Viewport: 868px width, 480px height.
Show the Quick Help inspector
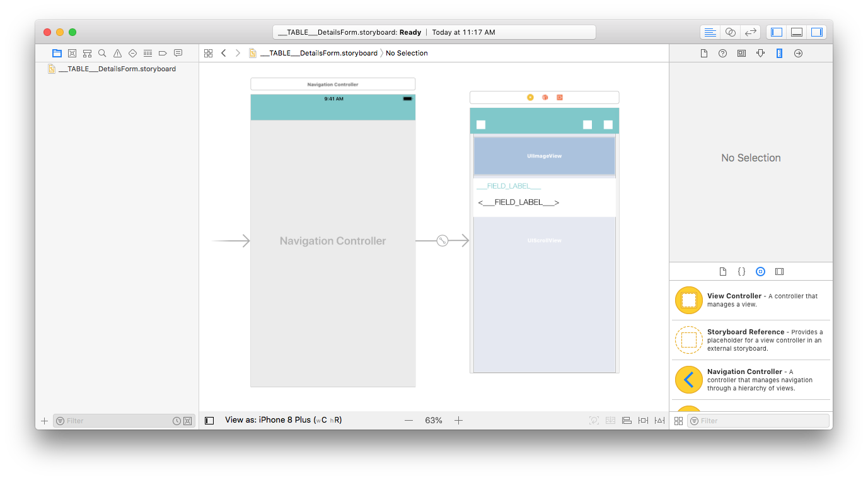[x=723, y=53]
